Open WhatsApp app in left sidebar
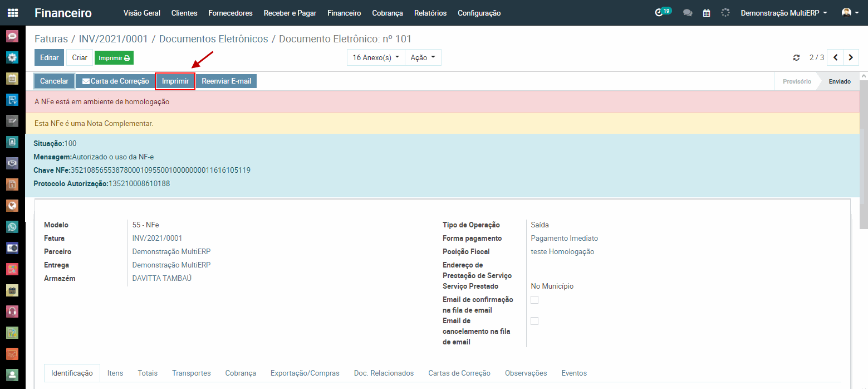The image size is (868, 389). pyautogui.click(x=12, y=227)
